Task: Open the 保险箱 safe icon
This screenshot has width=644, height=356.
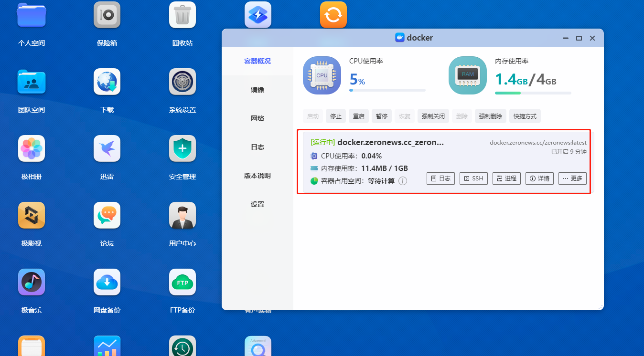Action: click(x=107, y=15)
